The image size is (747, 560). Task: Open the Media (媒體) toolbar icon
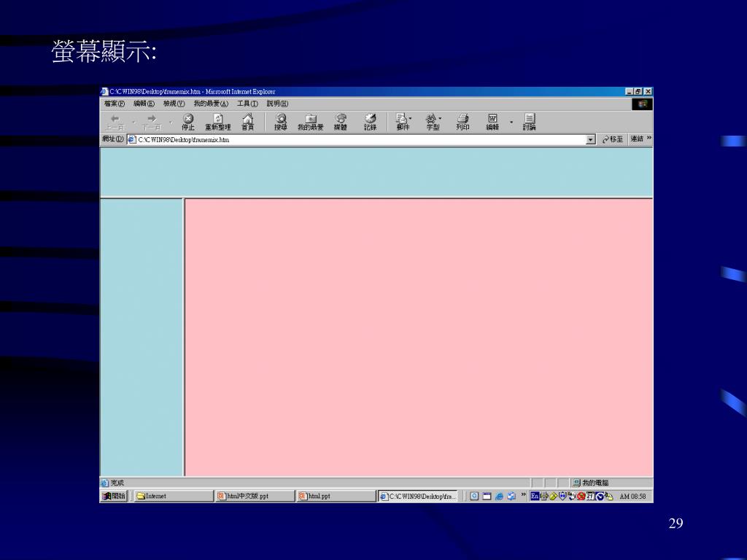(340, 122)
